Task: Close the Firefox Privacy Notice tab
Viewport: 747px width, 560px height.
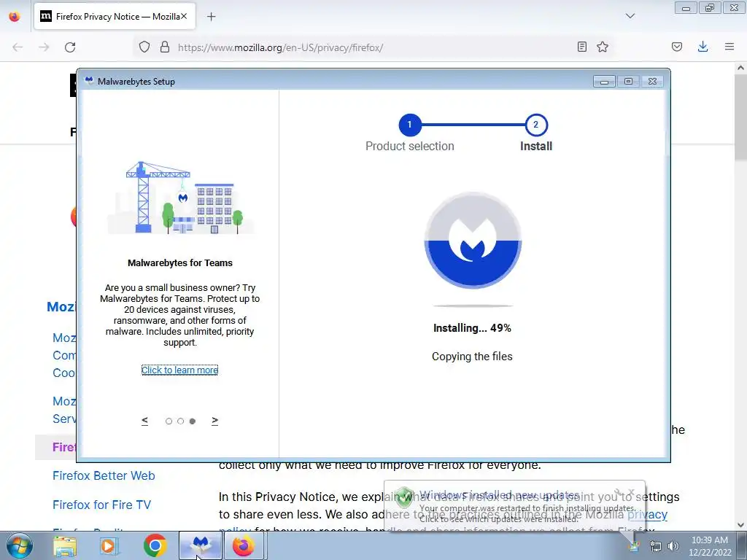Action: (x=184, y=16)
